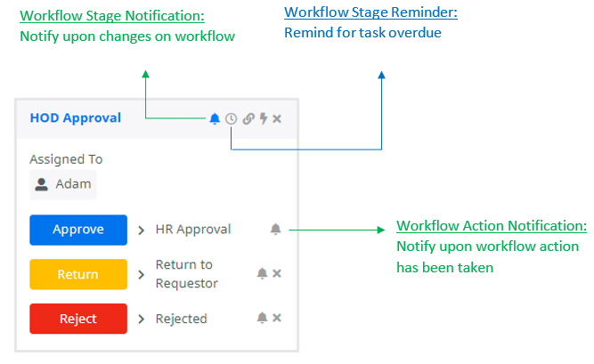Delete the Return action using its X icon
Screen dimensions: 594x364
(277, 273)
